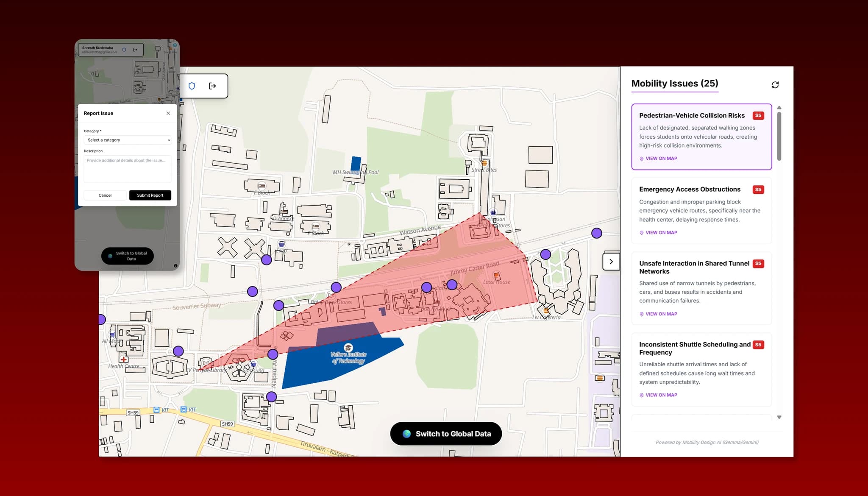
Task: Click the Shresth Kushwaha profile card
Action: 111,50
